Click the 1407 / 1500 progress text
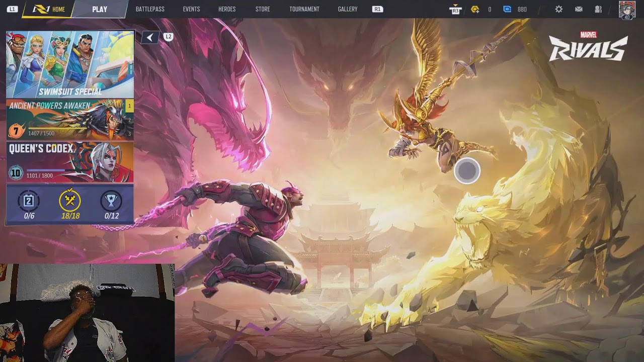The height and width of the screenshot is (362, 644). point(41,134)
